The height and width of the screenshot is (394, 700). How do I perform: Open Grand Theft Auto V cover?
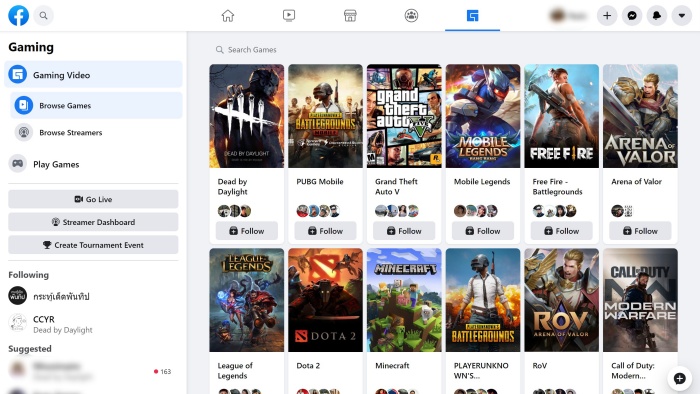(404, 116)
